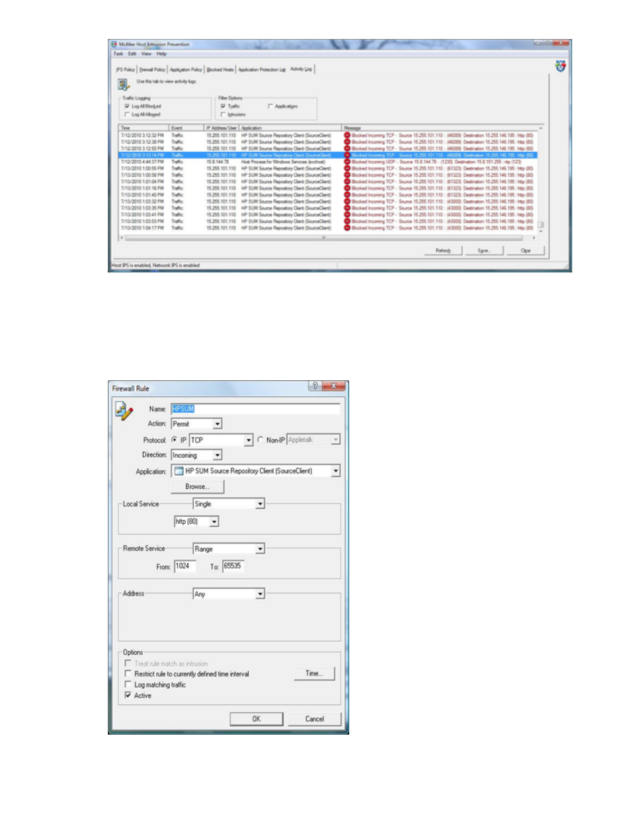Click the Refresh button

click(x=443, y=251)
